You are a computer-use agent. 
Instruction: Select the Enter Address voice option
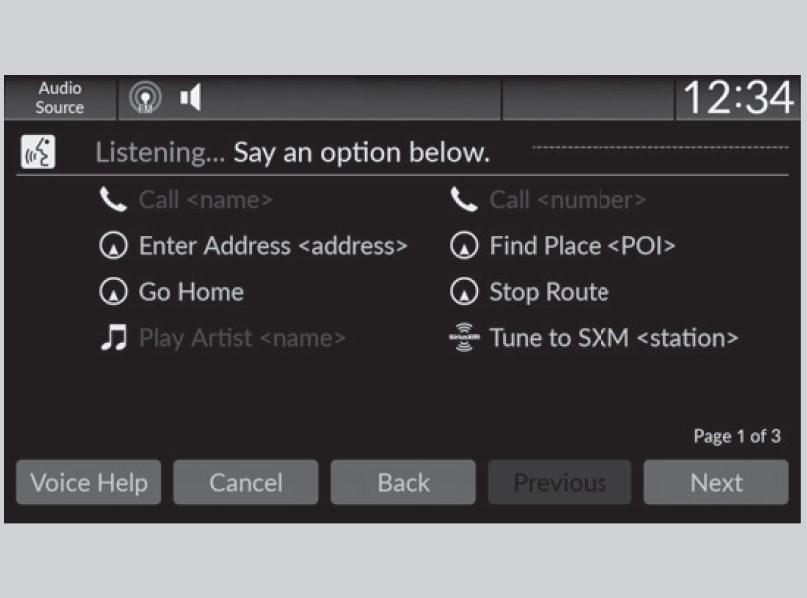272,246
